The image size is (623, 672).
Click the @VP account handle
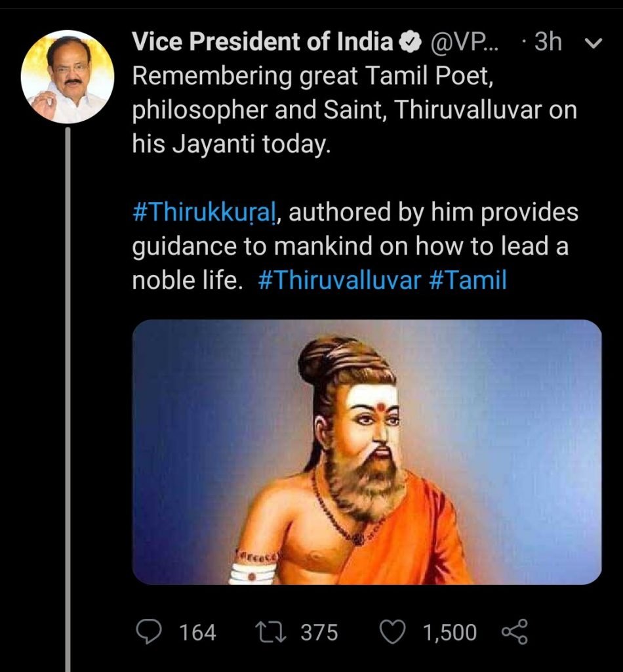point(464,43)
